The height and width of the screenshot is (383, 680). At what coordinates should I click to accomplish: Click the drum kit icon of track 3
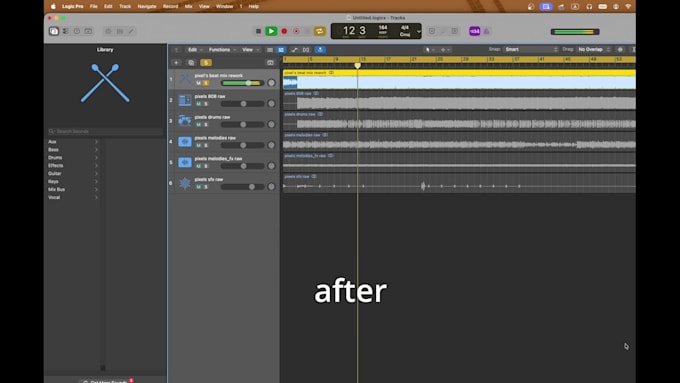(x=185, y=121)
